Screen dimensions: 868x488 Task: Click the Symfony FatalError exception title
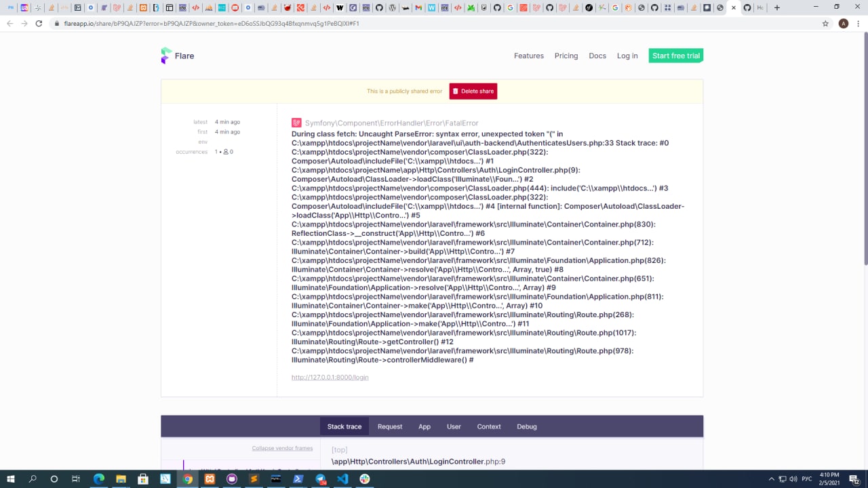(x=392, y=123)
